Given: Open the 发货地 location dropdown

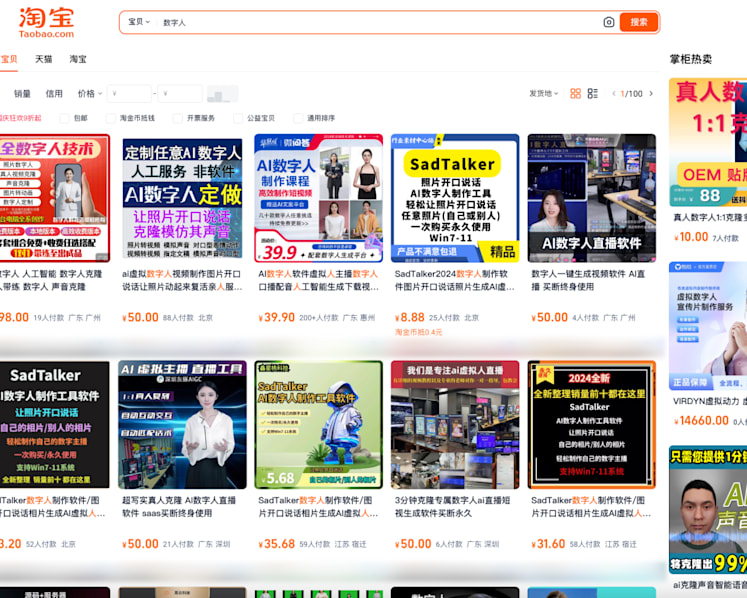Looking at the screenshot, I should point(544,94).
